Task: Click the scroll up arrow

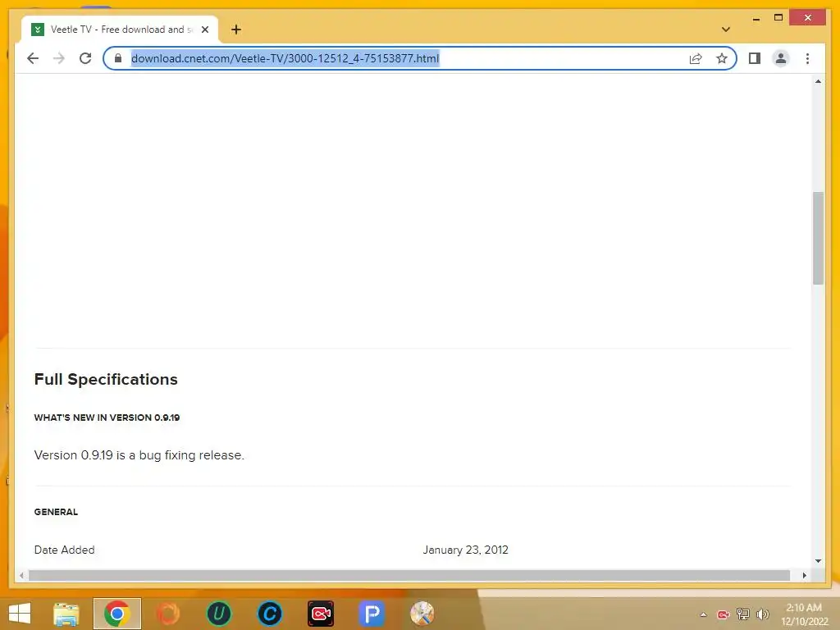Action: [x=818, y=81]
